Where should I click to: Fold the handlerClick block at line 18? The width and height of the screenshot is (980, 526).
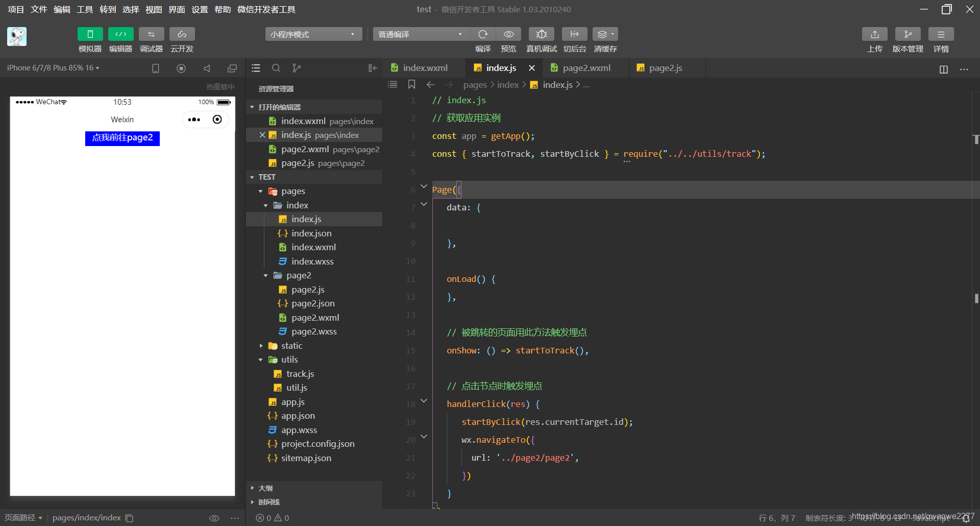pyautogui.click(x=424, y=401)
